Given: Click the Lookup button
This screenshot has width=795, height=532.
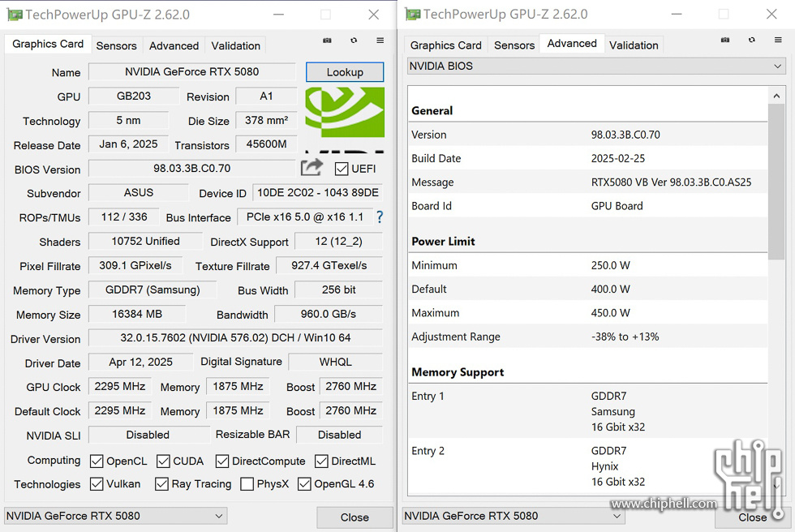Looking at the screenshot, I should (x=345, y=72).
